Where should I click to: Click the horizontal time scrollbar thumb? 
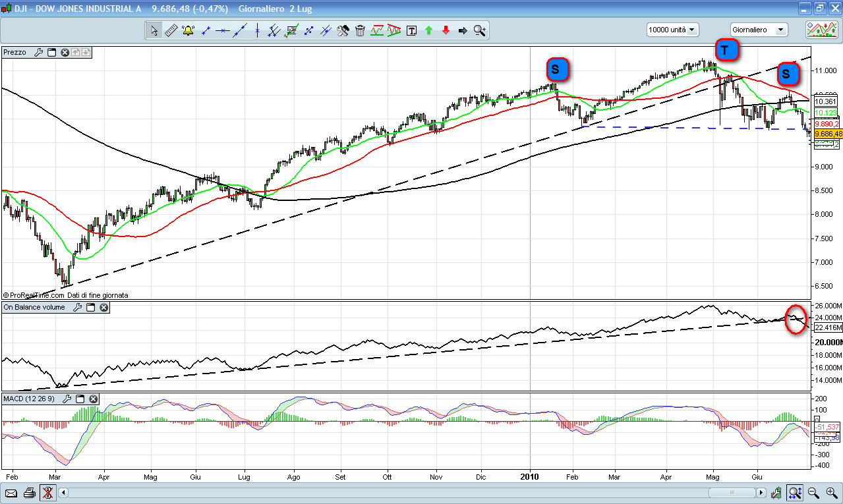pyautogui.click(x=732, y=492)
